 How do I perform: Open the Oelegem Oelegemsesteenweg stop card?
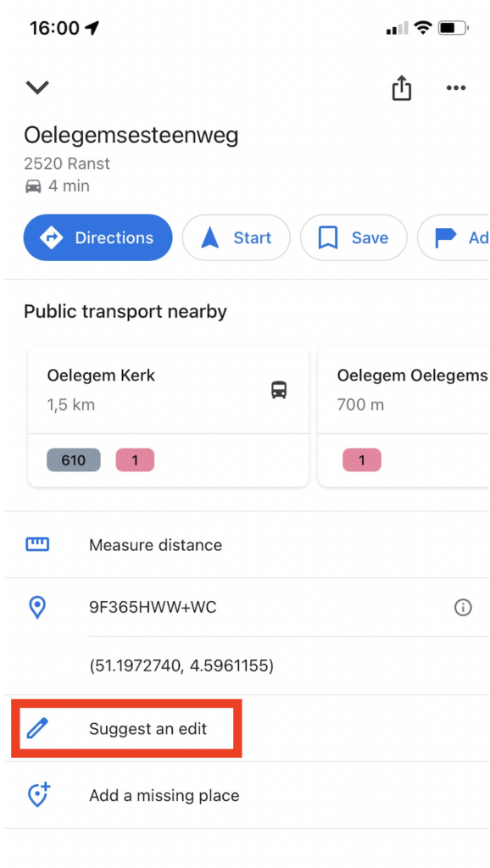point(404,417)
